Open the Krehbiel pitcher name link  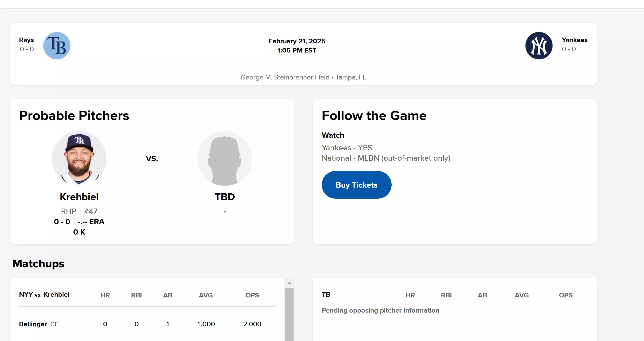tap(79, 197)
